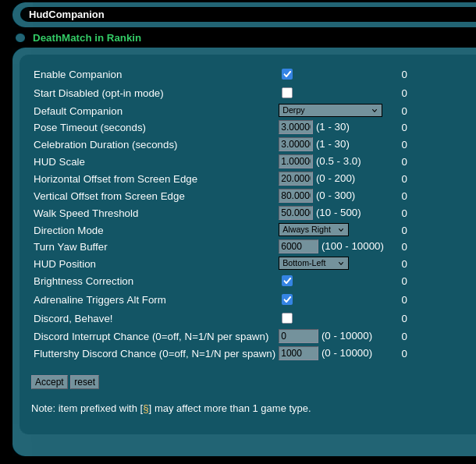Click the Horizontal Offset input field
Screen dimensions: 476x464
296,179
